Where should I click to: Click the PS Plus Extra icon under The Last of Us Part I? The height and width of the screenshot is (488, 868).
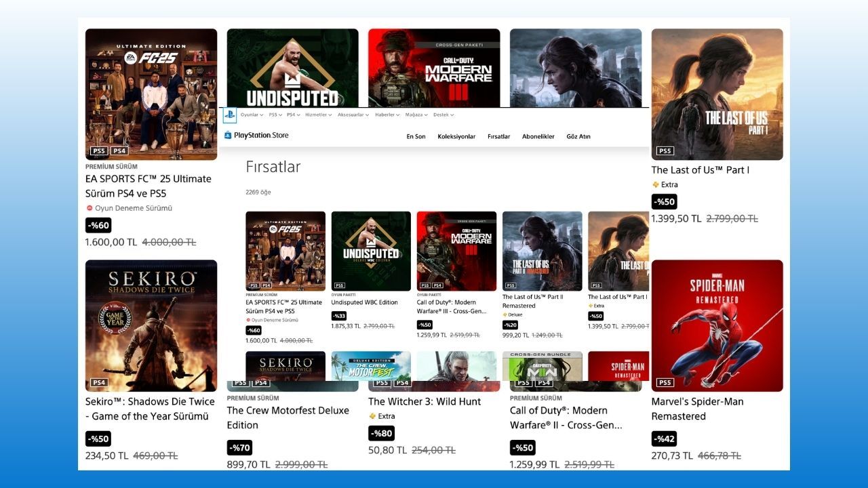click(x=655, y=184)
